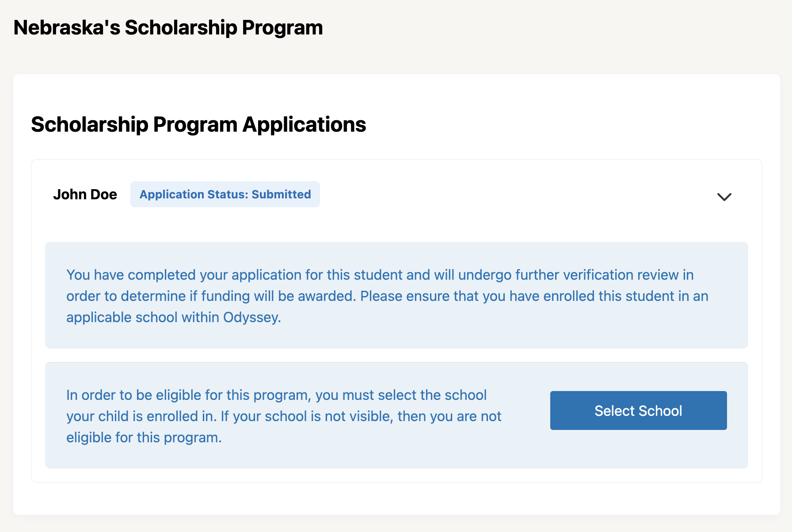Click the 'order to determine if funding' line
Screen dimensions: 792x532
point(387,296)
